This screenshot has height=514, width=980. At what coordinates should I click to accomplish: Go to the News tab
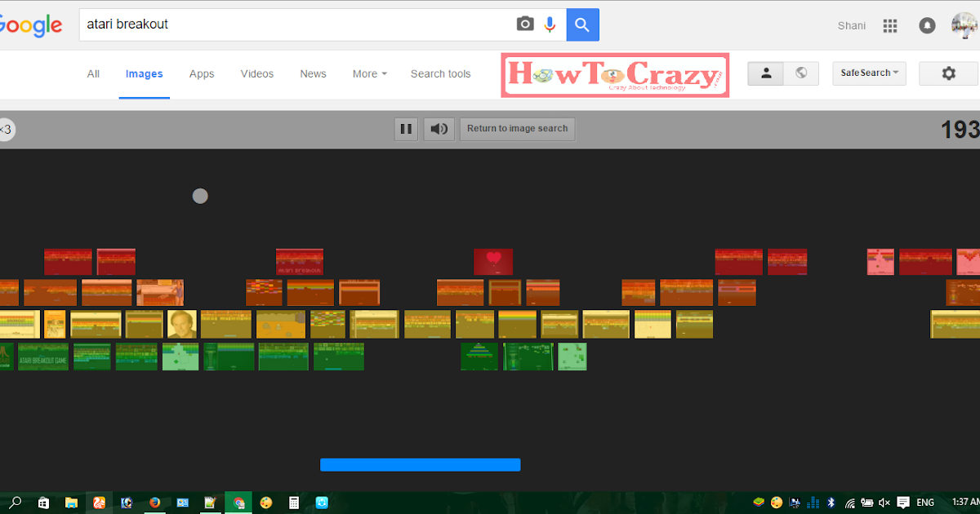313,73
